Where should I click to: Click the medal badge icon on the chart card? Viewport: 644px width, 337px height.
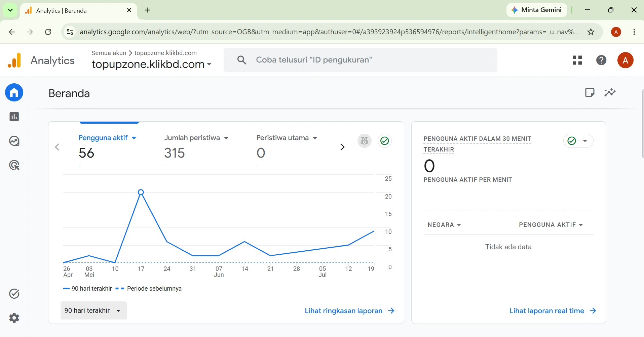click(x=365, y=141)
